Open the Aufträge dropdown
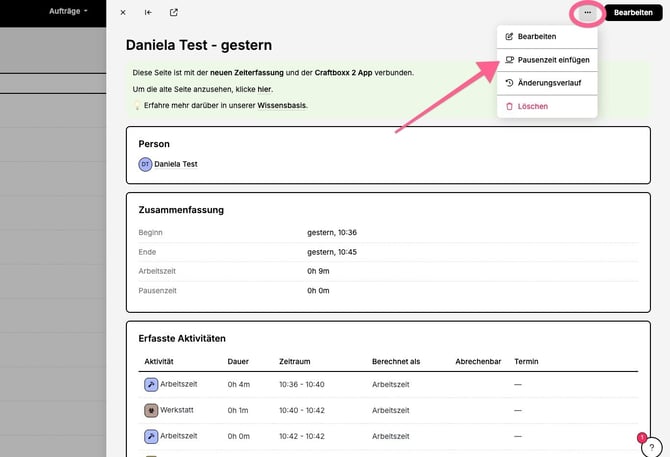The width and height of the screenshot is (670, 457). tap(68, 11)
